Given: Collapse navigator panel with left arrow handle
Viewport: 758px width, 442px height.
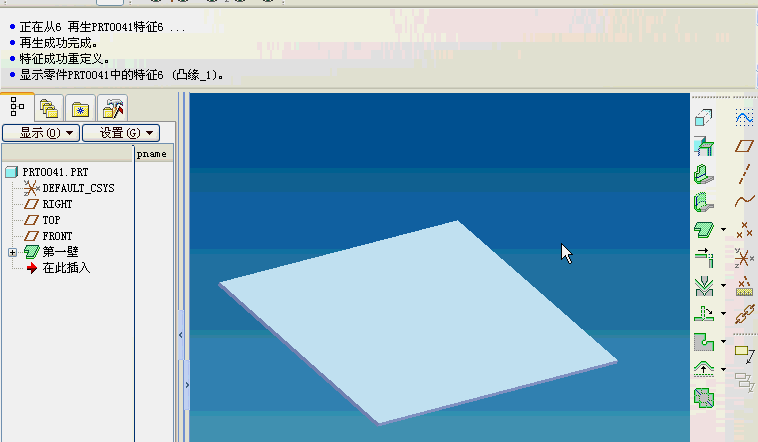Looking at the screenshot, I should pyautogui.click(x=181, y=335).
